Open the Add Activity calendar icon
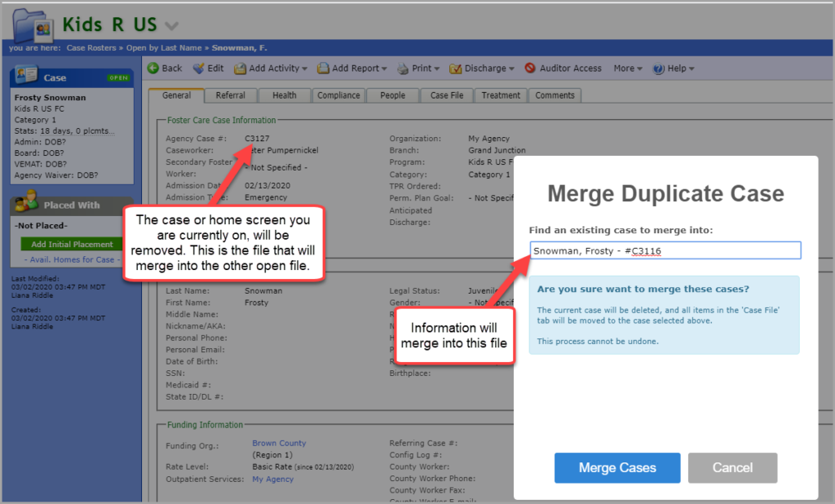Image resolution: width=835 pixels, height=504 pixels. pyautogui.click(x=241, y=68)
